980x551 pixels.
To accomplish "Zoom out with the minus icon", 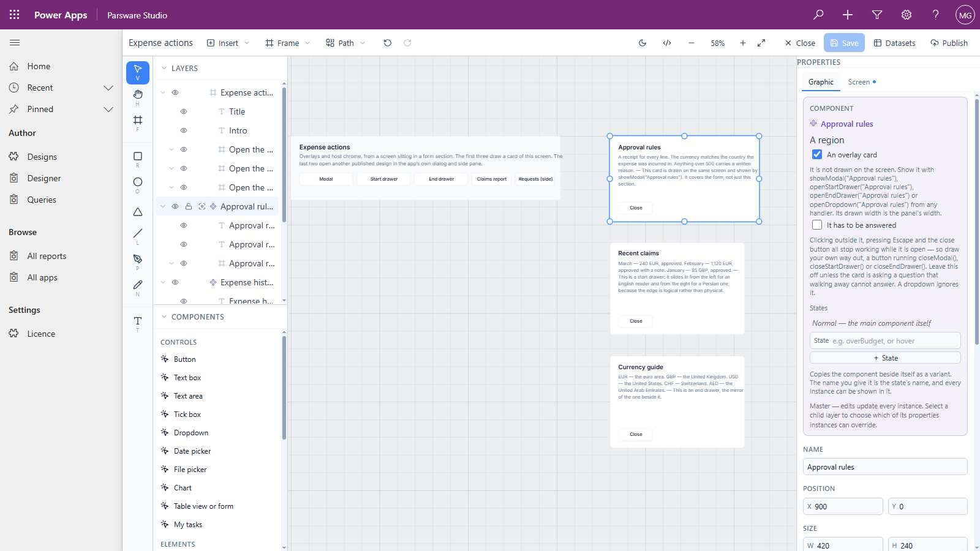I will [x=692, y=43].
